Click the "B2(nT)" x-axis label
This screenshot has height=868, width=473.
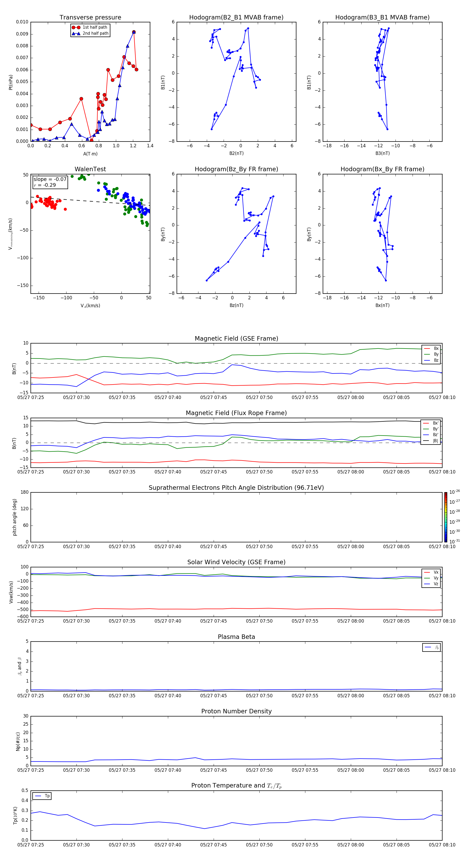(236, 153)
